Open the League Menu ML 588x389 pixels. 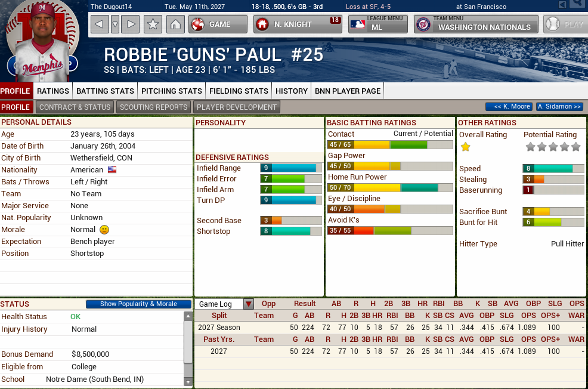378,24
